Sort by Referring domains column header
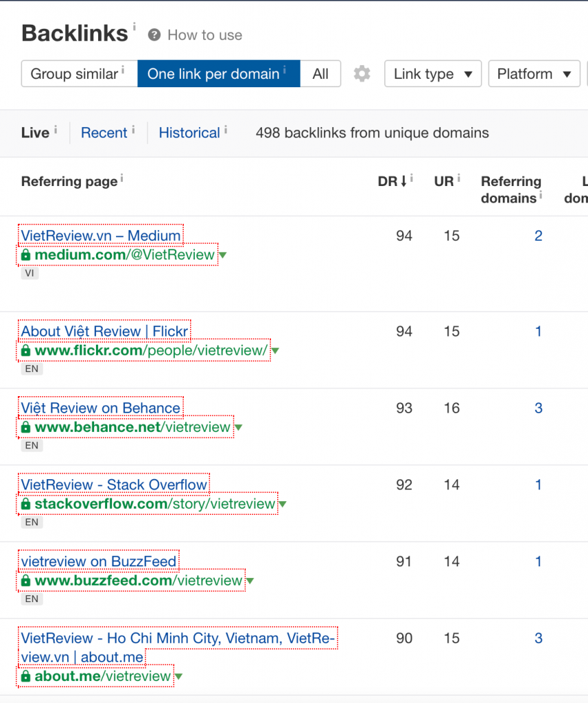 [x=511, y=189]
